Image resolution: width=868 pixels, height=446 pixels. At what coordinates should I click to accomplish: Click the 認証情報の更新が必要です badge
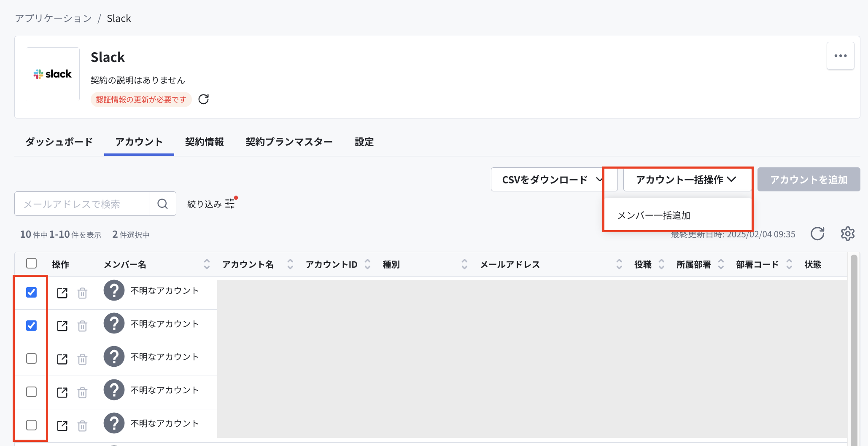coord(141,99)
